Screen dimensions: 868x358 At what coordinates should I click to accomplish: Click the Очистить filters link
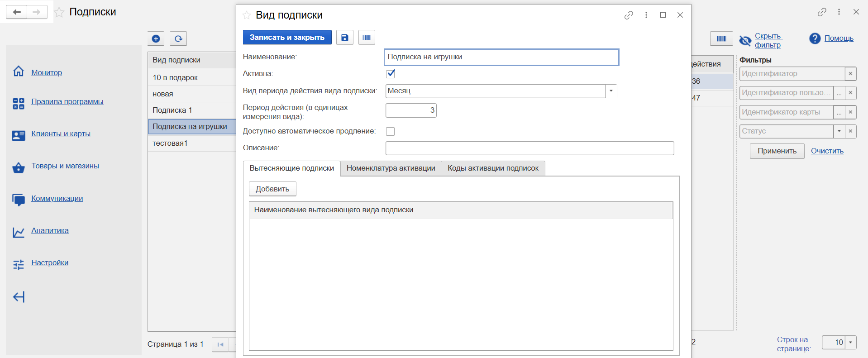coord(827,151)
